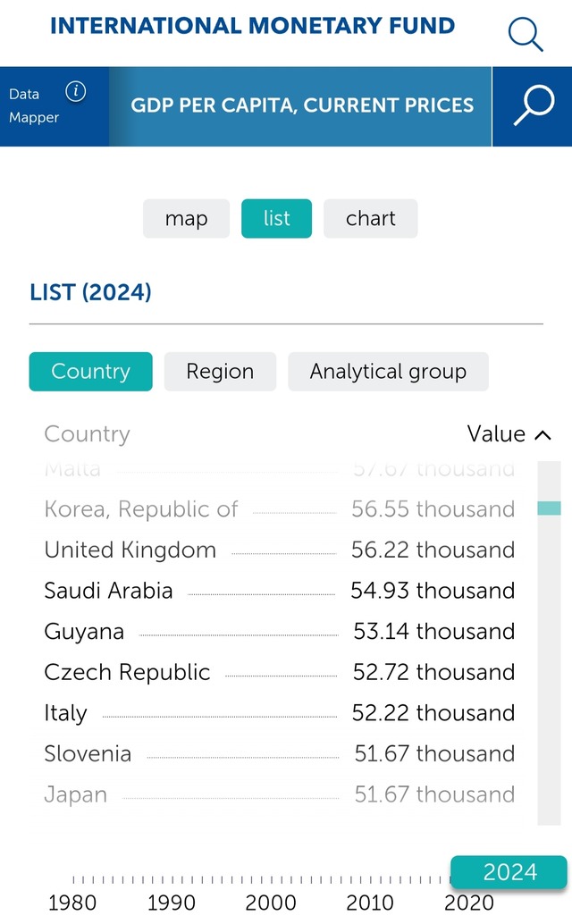Select the Guyana row
Image resolution: width=572 pixels, height=924 pixels.
(280, 631)
